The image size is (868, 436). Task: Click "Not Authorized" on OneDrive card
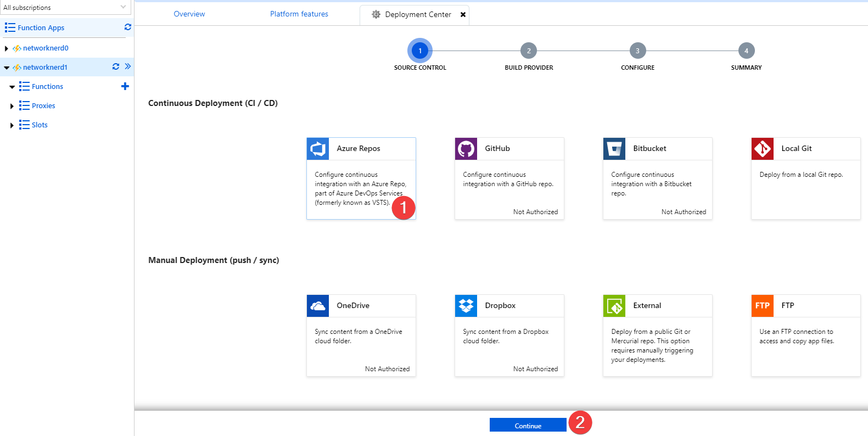(x=387, y=369)
